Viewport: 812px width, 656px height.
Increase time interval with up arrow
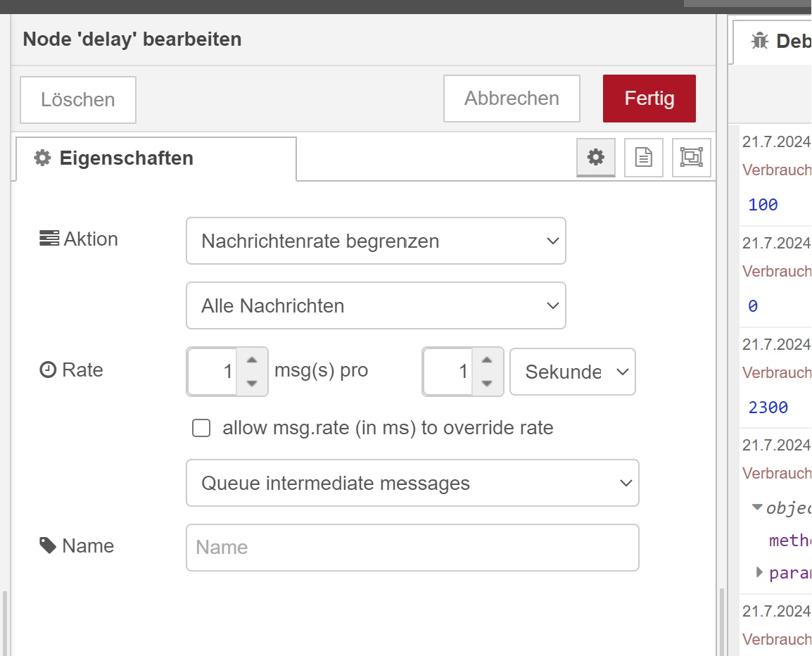tap(487, 360)
